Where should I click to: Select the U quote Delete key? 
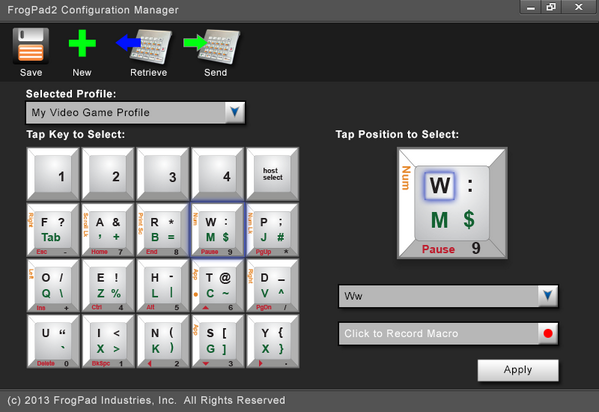[x=53, y=341]
